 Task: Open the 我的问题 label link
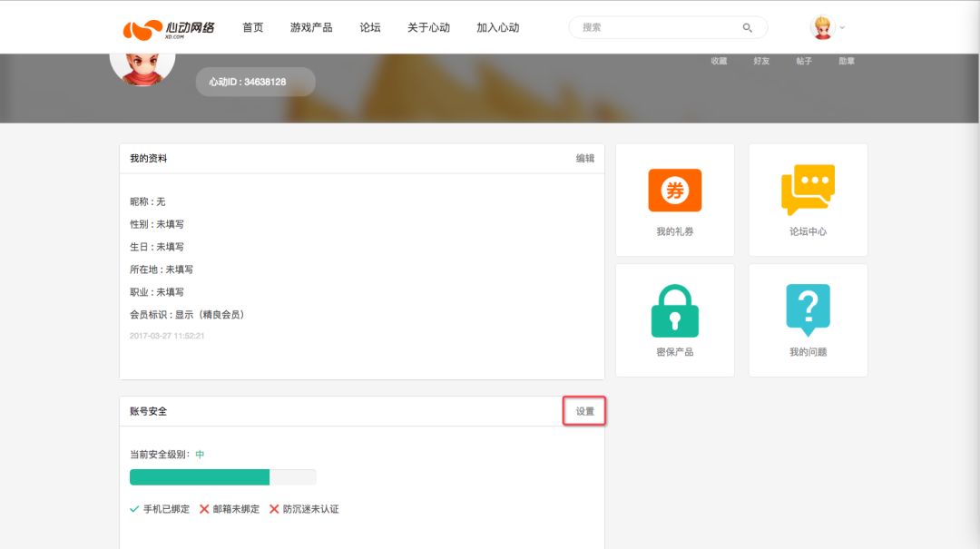[x=808, y=352]
